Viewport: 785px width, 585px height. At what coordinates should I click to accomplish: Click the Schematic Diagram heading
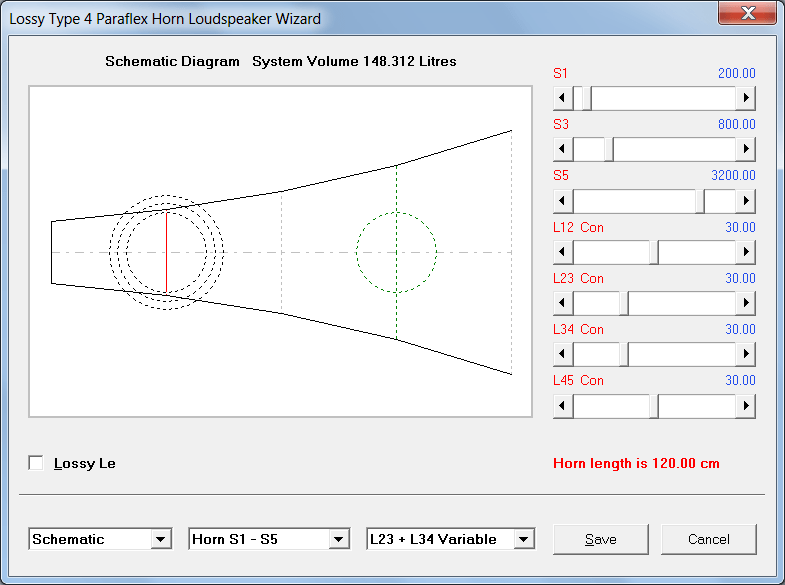tap(172, 61)
